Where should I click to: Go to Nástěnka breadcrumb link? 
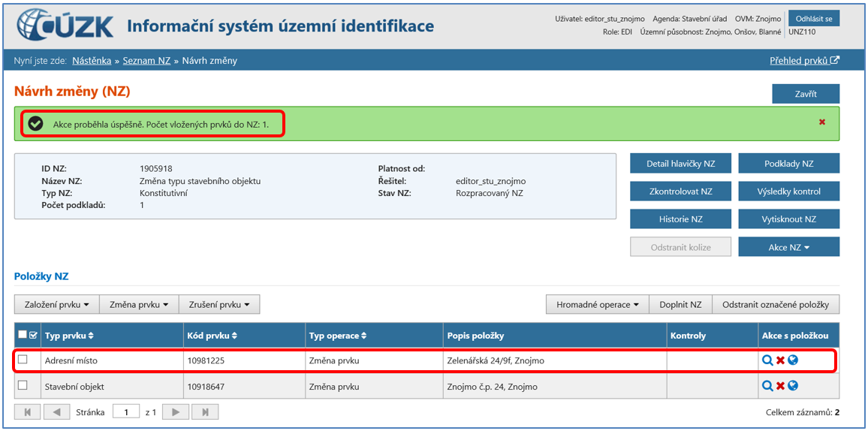pyautogui.click(x=92, y=60)
